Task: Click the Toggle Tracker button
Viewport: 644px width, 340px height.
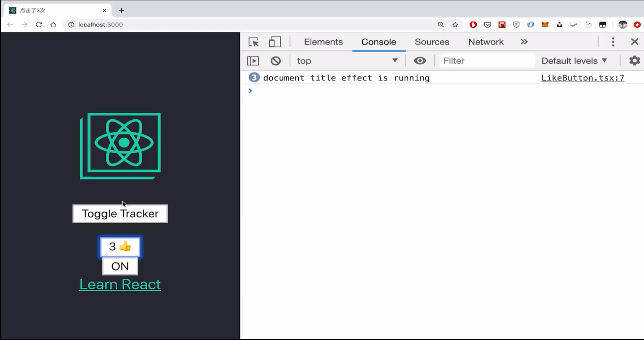Action: tap(120, 214)
